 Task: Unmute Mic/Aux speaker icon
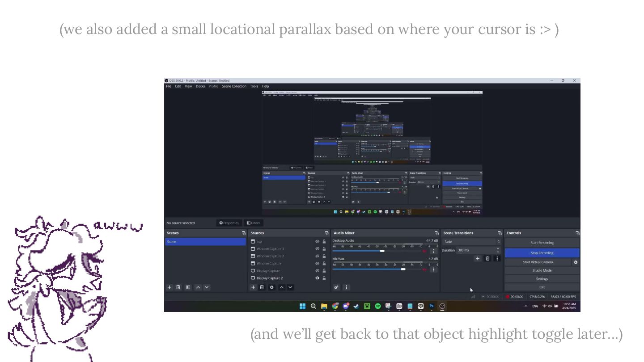tap(424, 269)
